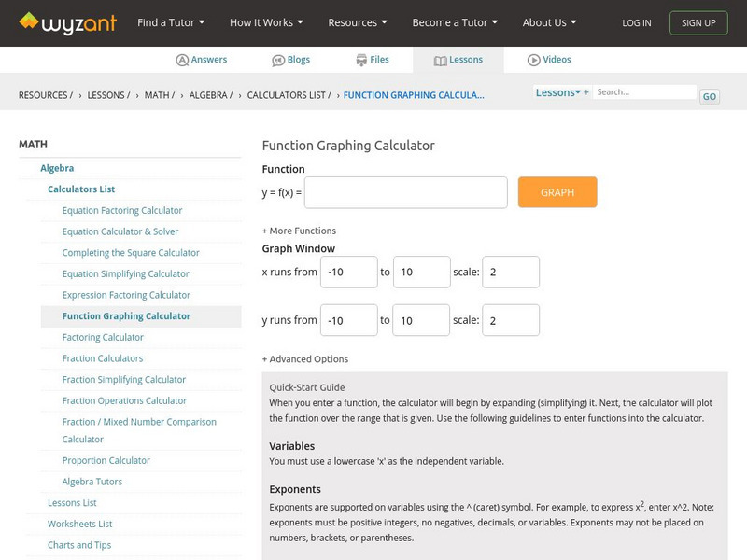Click the SIGN UP button
Image resolution: width=747 pixels, height=560 pixels.
pos(698,22)
